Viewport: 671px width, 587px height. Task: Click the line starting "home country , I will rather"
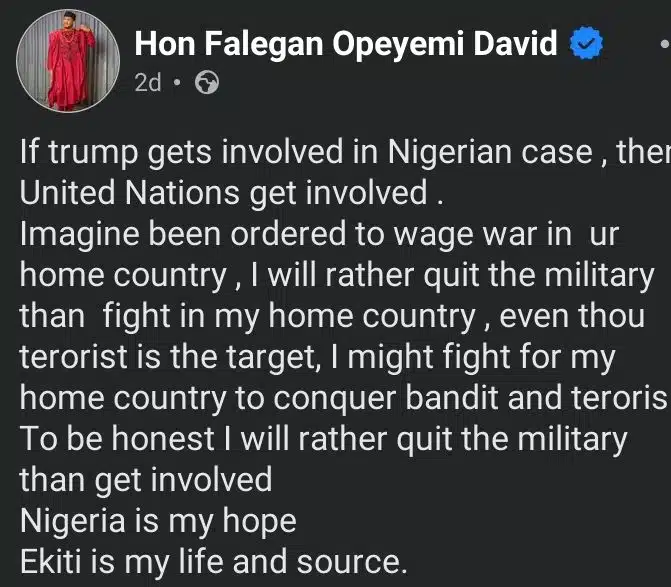pyautogui.click(x=336, y=276)
